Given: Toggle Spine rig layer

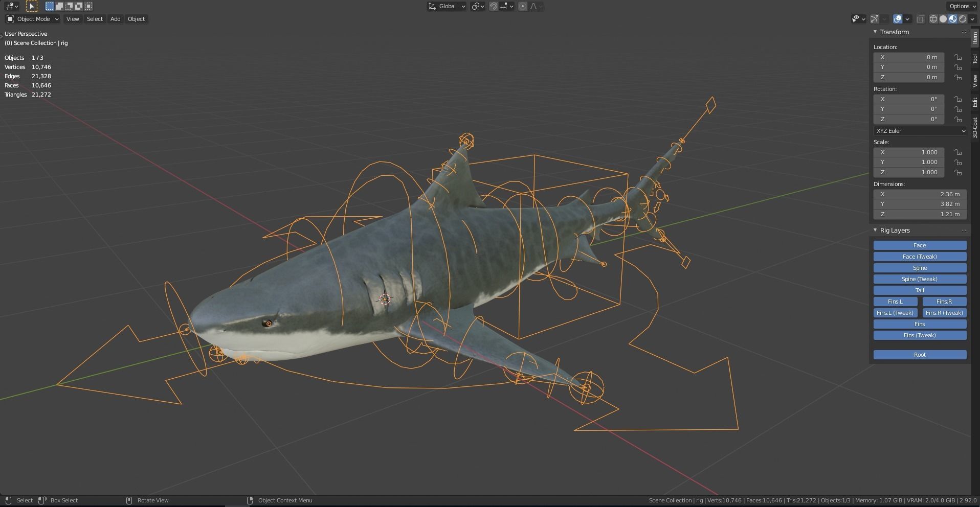Looking at the screenshot, I should [920, 268].
